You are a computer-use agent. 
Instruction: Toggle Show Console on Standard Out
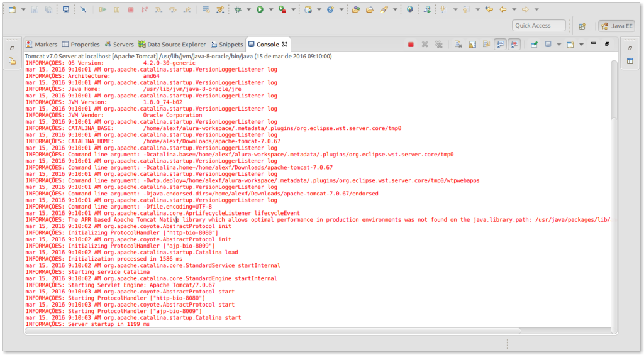[500, 45]
